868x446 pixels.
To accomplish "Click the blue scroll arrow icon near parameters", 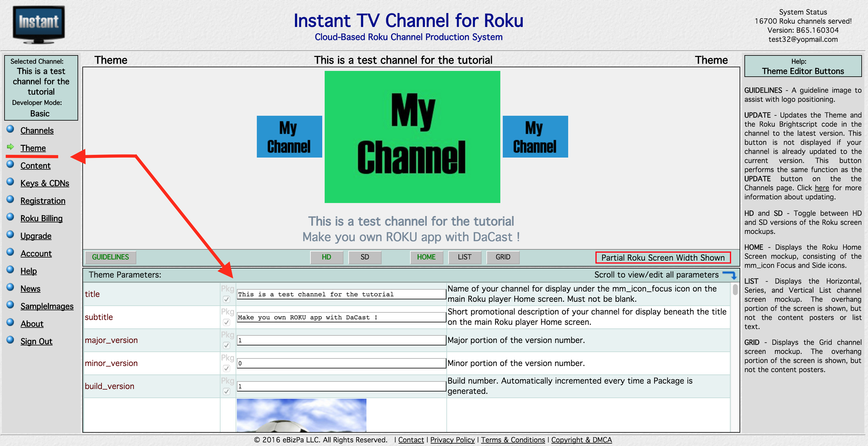I will click(x=729, y=275).
